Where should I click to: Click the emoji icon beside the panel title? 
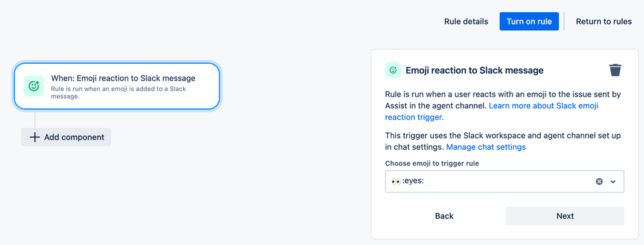(x=393, y=70)
